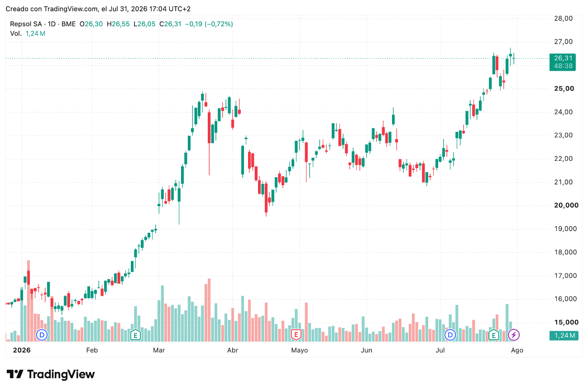Image resolution: width=588 pixels, height=391 pixels.
Task: Click the 48:38 countdown timer label
Action: pos(563,66)
